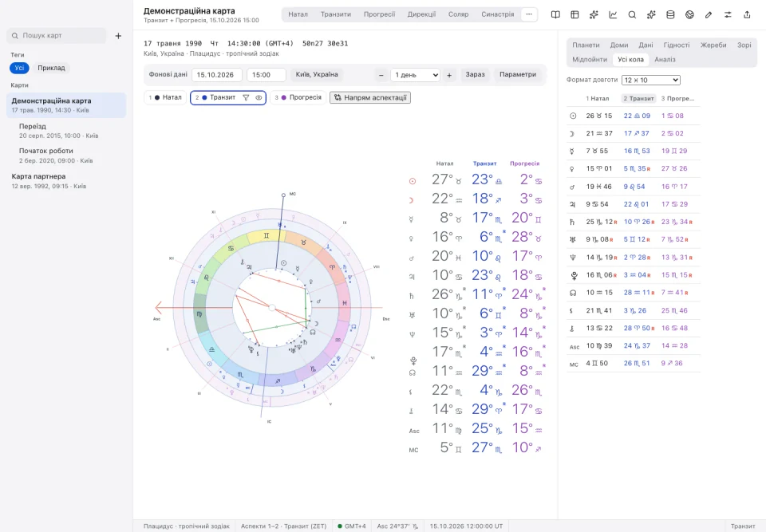Select the Приклад tag filter

[51, 68]
